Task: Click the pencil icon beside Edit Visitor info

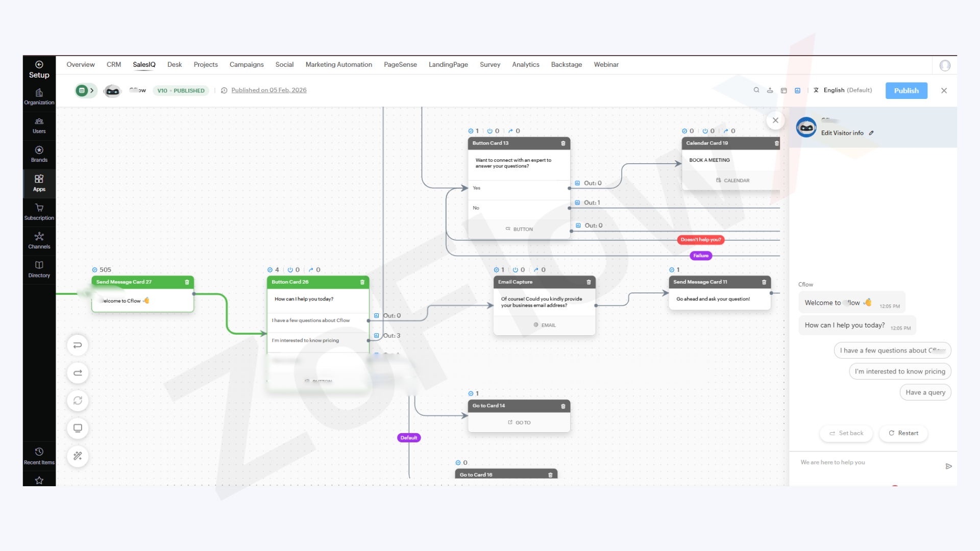Action: (x=871, y=133)
